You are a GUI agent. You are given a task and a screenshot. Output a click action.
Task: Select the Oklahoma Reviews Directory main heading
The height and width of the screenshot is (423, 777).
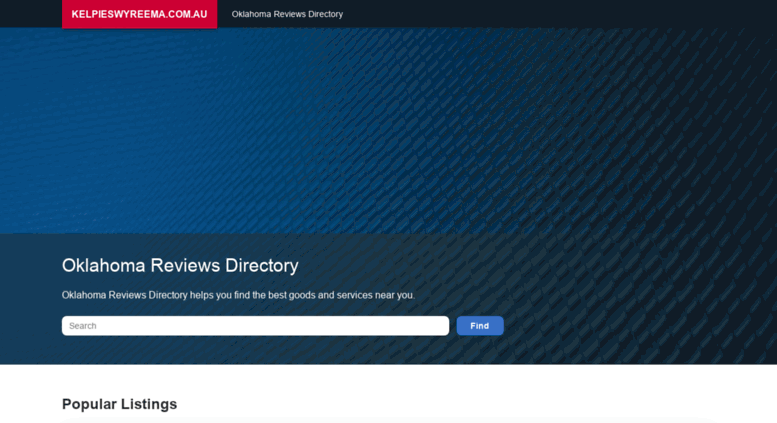(180, 265)
